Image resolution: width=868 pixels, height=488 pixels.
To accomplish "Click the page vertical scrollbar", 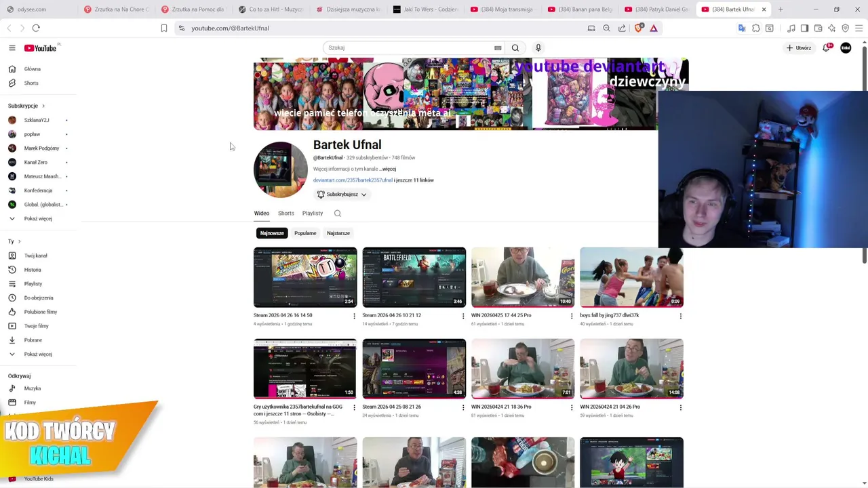I will [x=865, y=155].
